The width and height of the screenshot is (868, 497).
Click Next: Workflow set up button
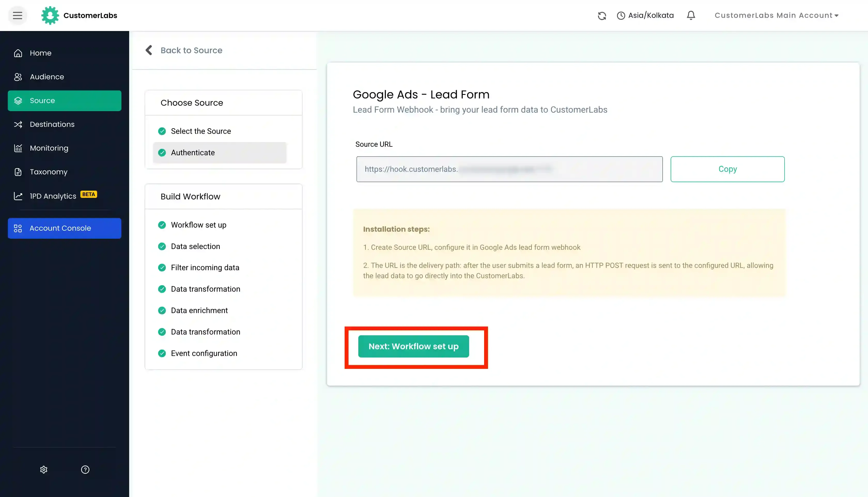[413, 346]
